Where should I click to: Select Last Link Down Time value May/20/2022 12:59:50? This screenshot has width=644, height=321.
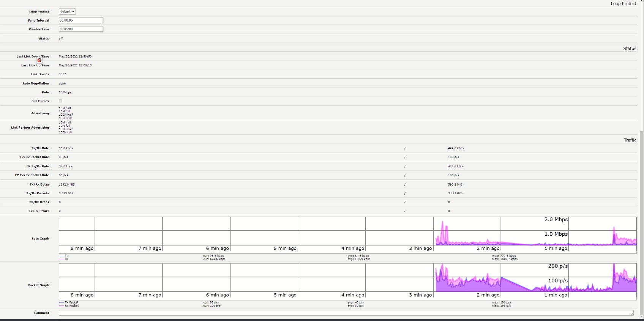point(75,57)
